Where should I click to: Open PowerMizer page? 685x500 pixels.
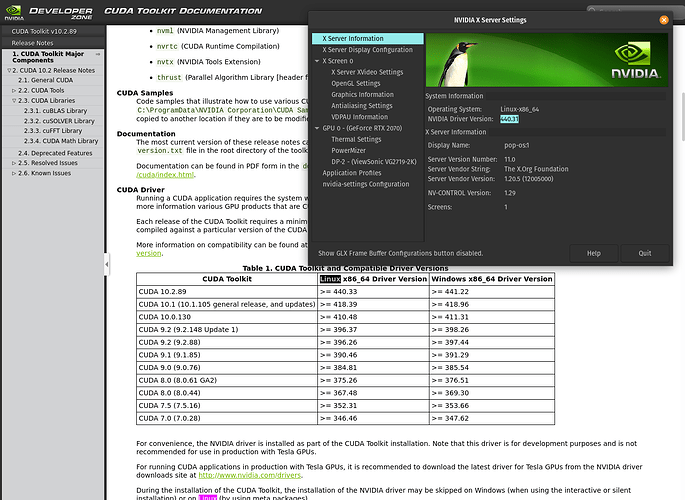[348, 151]
